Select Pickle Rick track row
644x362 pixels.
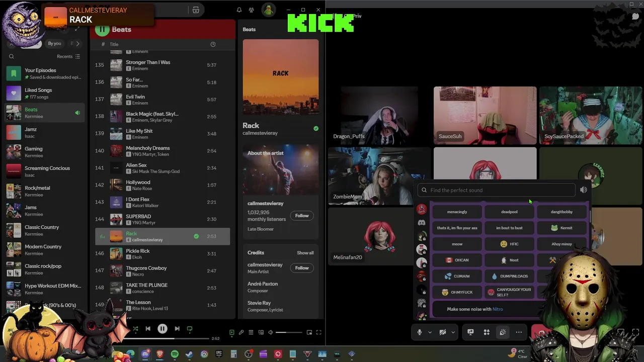[162, 253]
